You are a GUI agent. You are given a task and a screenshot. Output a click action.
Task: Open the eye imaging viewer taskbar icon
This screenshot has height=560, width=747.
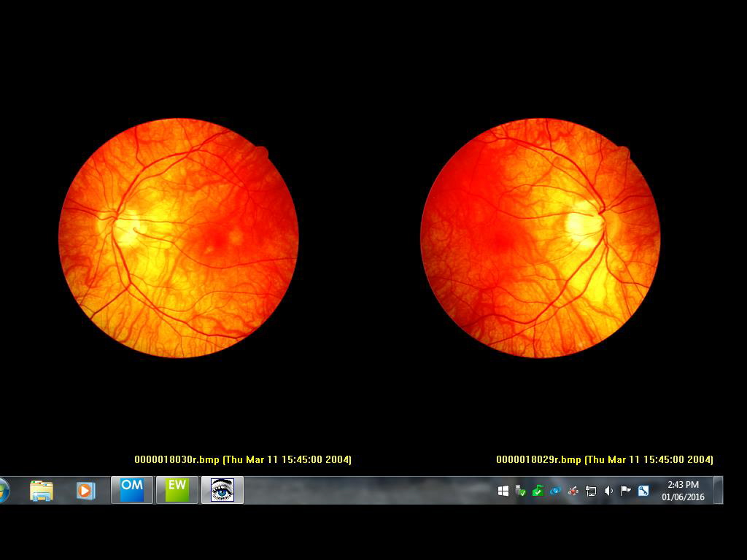click(222, 490)
